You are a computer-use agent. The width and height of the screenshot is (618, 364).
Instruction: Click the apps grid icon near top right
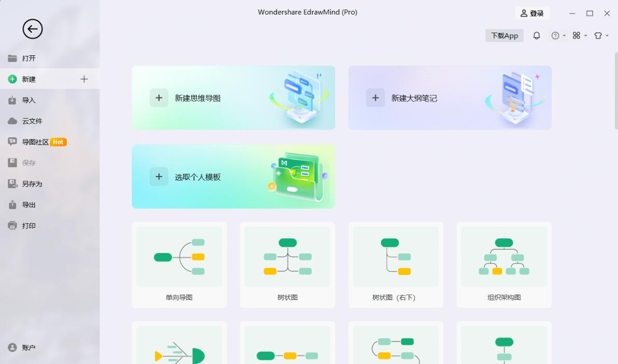[x=577, y=35]
